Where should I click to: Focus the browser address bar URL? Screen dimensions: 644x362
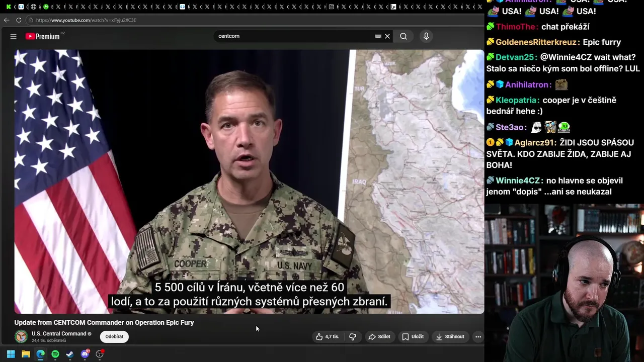[86, 20]
